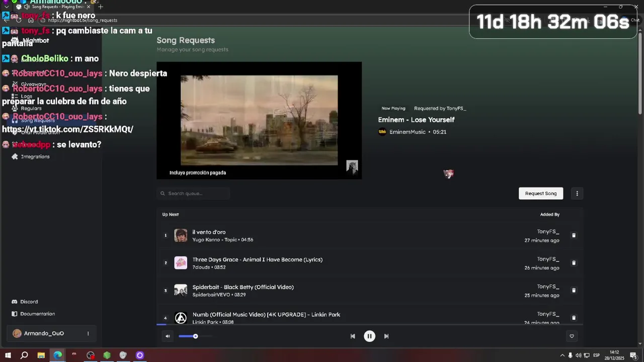Open the notification center icon
644x362 pixels.
coord(633,355)
